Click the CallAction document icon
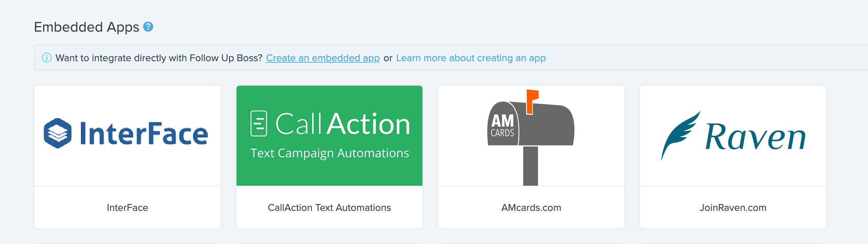 click(x=259, y=123)
